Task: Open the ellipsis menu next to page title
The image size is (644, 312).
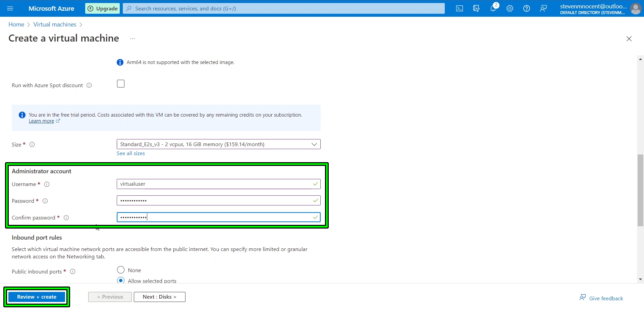Action: [x=132, y=39]
